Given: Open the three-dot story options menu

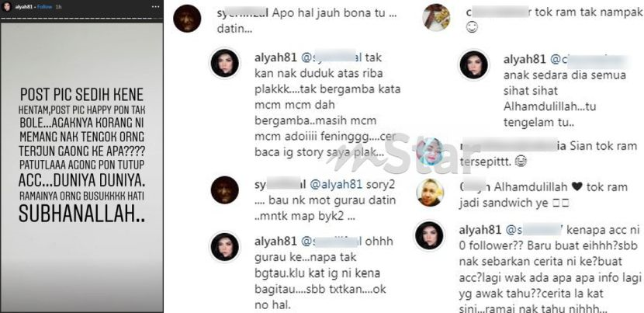Looking at the screenshot, I should pyautogui.click(x=155, y=8).
